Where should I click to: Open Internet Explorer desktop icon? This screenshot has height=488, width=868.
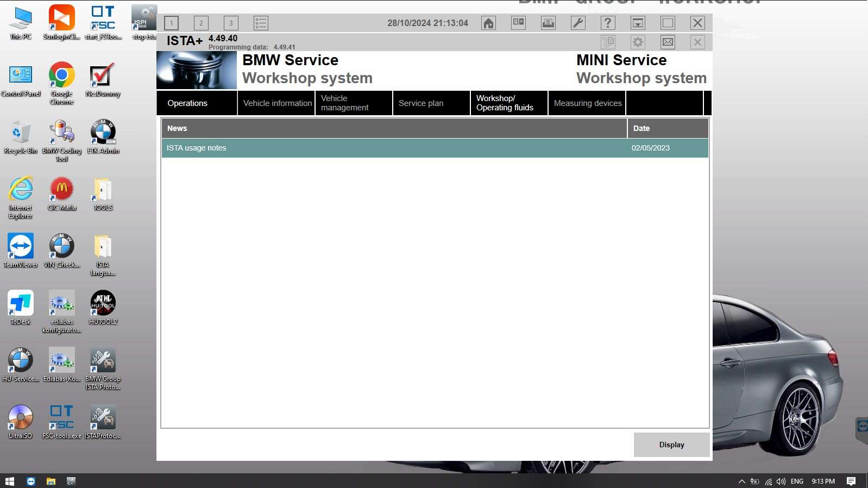[21, 198]
